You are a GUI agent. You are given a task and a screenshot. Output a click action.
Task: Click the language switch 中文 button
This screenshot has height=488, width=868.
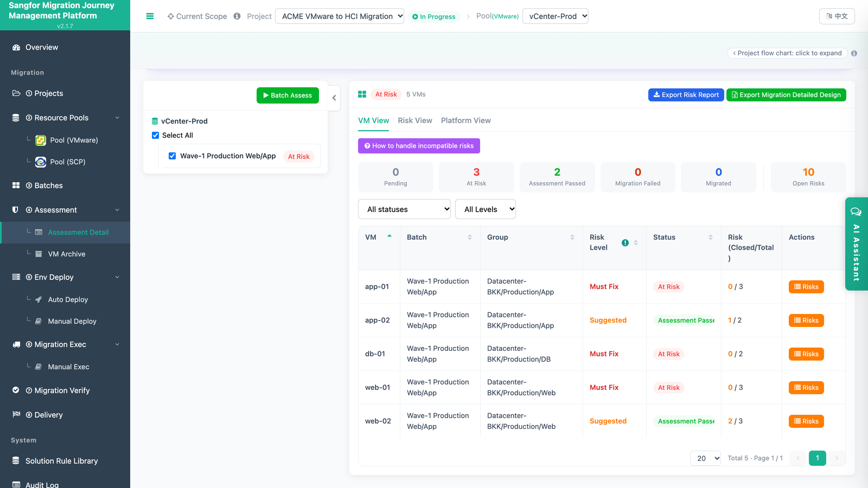(837, 16)
